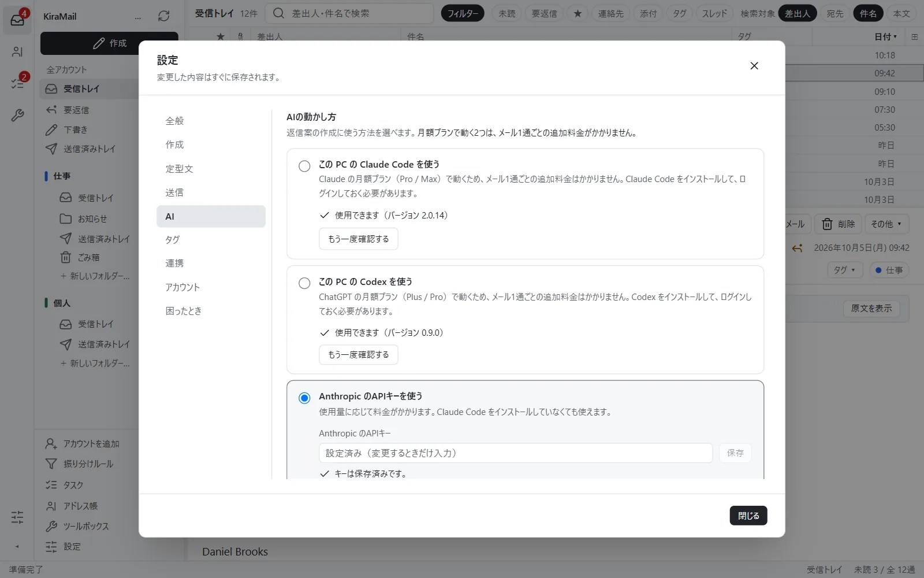Click the sync refresh icon beside KiraMail

[x=164, y=16]
